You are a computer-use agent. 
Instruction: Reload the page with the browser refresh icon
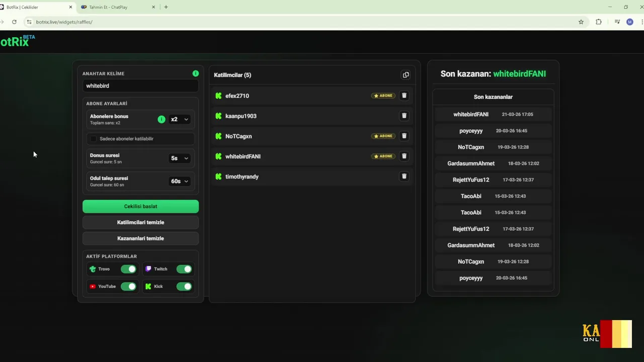14,22
